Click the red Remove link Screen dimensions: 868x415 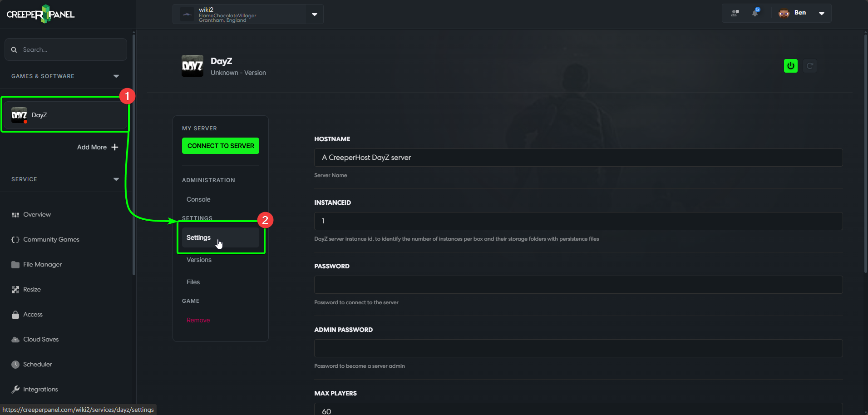coord(198,321)
